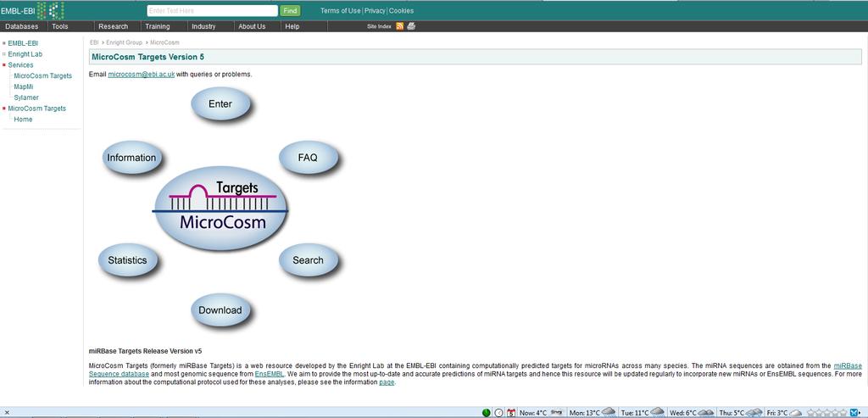Screen dimensions: 868x418
Task: Click the EMBL-EBI logo
Action: coord(32,10)
